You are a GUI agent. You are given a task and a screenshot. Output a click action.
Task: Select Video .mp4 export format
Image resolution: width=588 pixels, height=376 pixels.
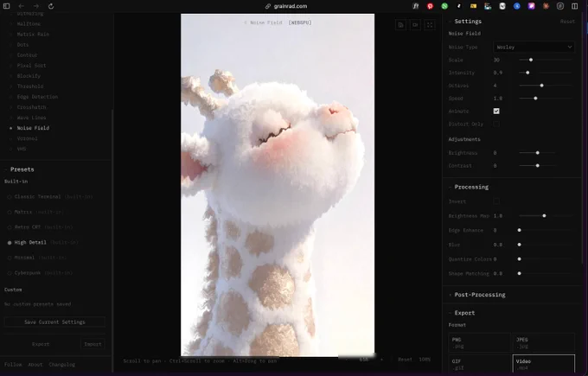543,364
